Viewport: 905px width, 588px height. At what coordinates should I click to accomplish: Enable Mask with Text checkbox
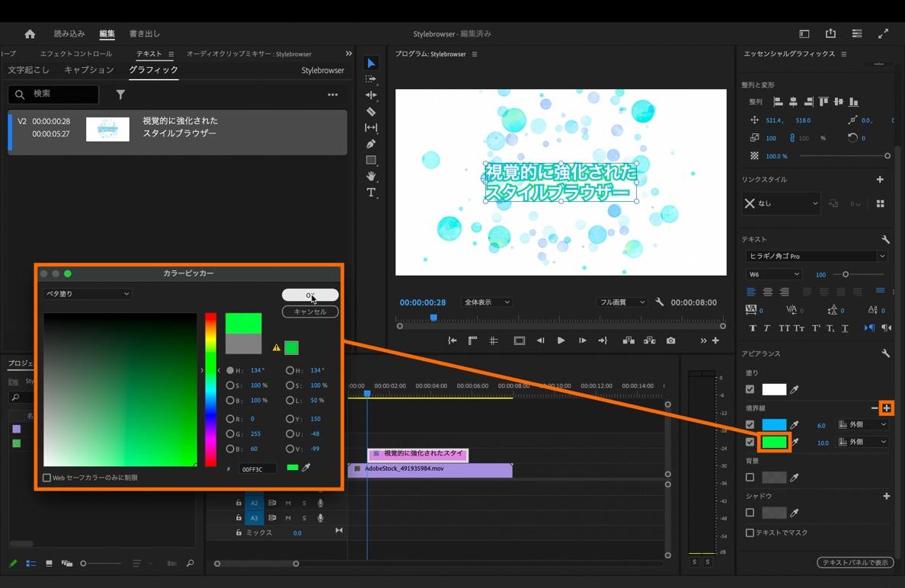(x=750, y=532)
